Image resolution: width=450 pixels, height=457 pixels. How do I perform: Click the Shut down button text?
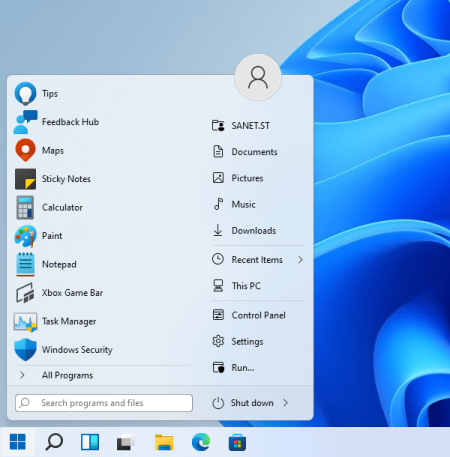[252, 403]
